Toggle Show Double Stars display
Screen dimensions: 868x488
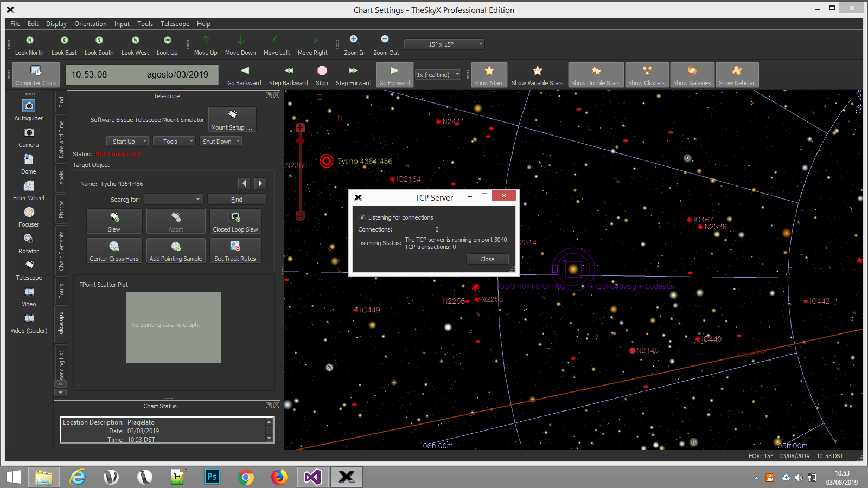coord(596,75)
